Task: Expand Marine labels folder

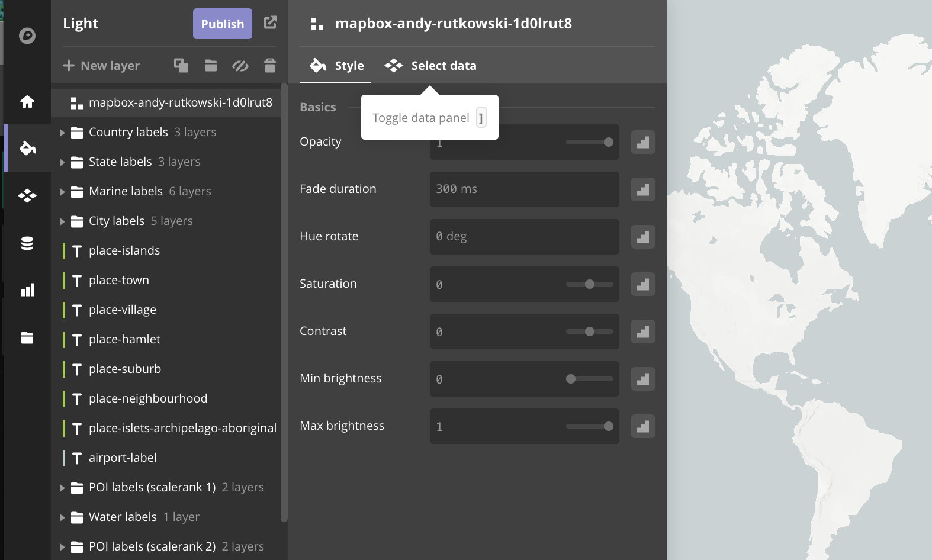Action: (x=62, y=192)
